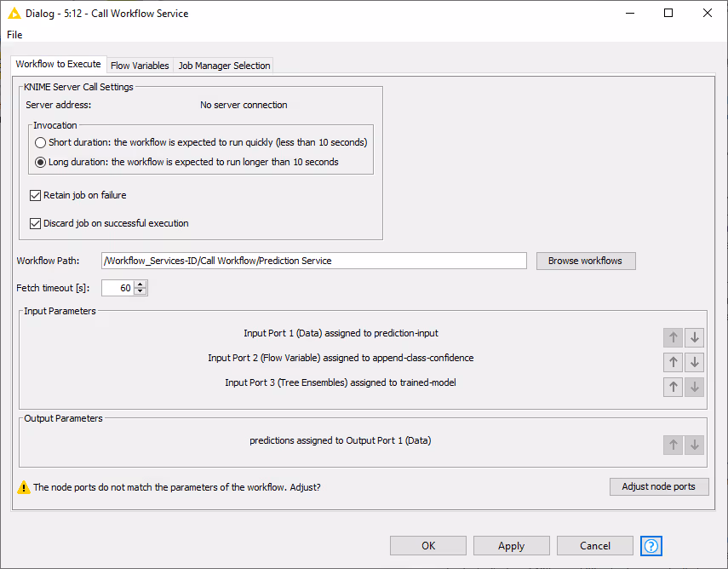This screenshot has height=569, width=728.
Task: Open the File menu
Action: (14, 35)
